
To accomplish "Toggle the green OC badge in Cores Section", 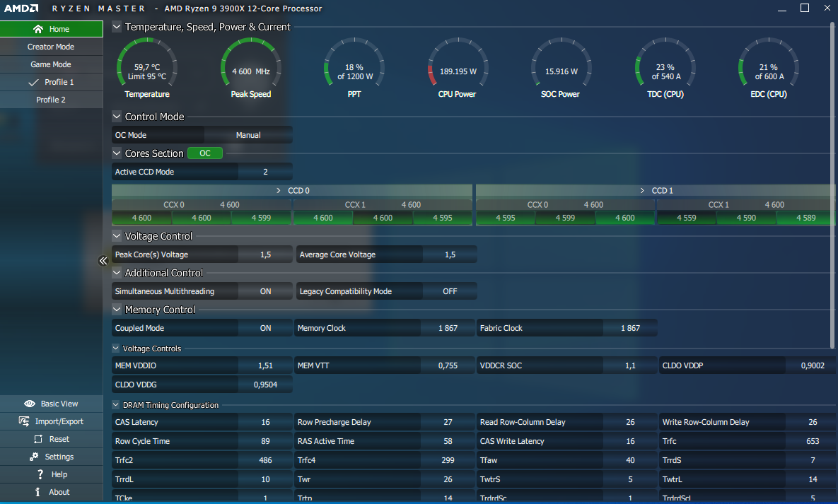I will [x=204, y=153].
